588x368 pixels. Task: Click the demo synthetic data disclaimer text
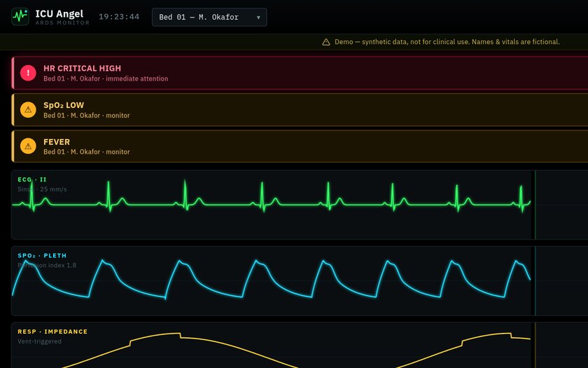(447, 42)
